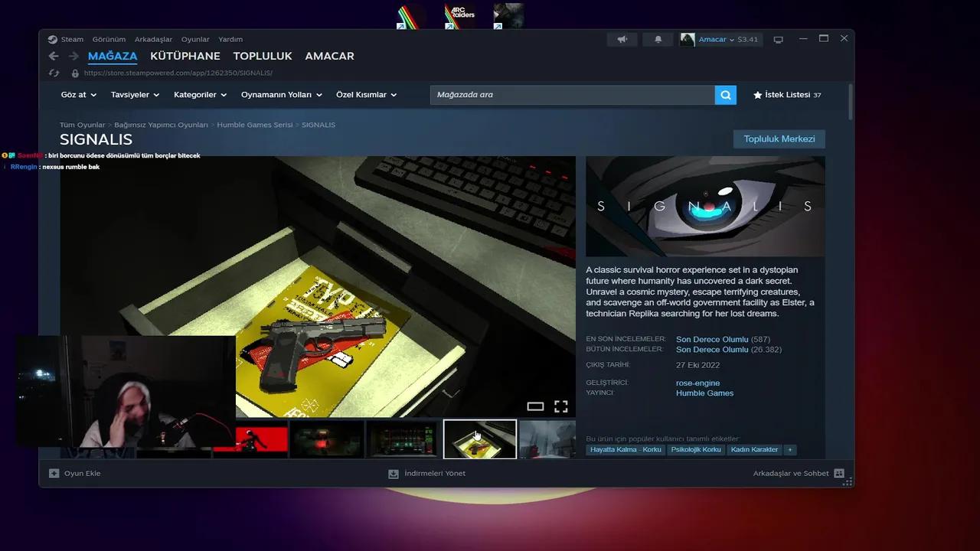
Task: Select the Kadın Karakter tag
Action: click(x=754, y=450)
